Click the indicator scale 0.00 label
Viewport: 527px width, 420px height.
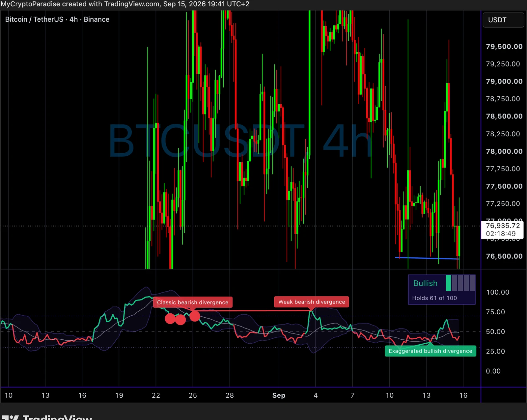click(x=493, y=371)
